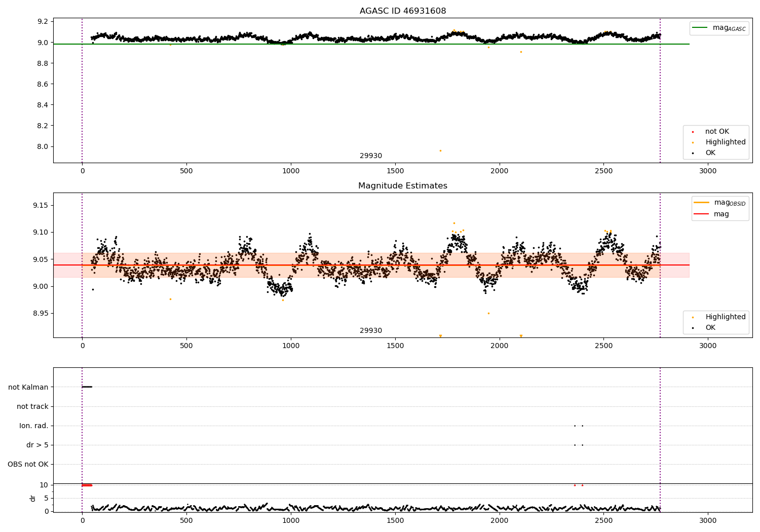Click the orange outlier point near 8.9 in top plot
The width and height of the screenshot is (760, 532).
tap(521, 52)
